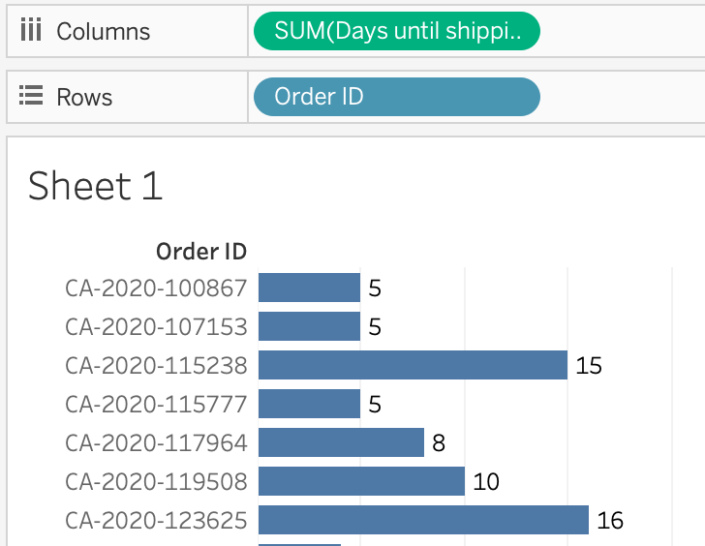
Task: Select row label CA-2020-107153
Action: [156, 327]
